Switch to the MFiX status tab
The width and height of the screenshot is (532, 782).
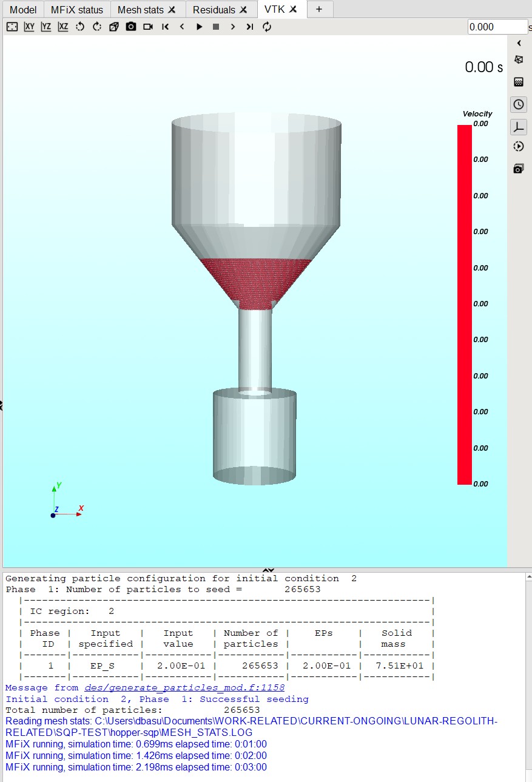tap(77, 10)
